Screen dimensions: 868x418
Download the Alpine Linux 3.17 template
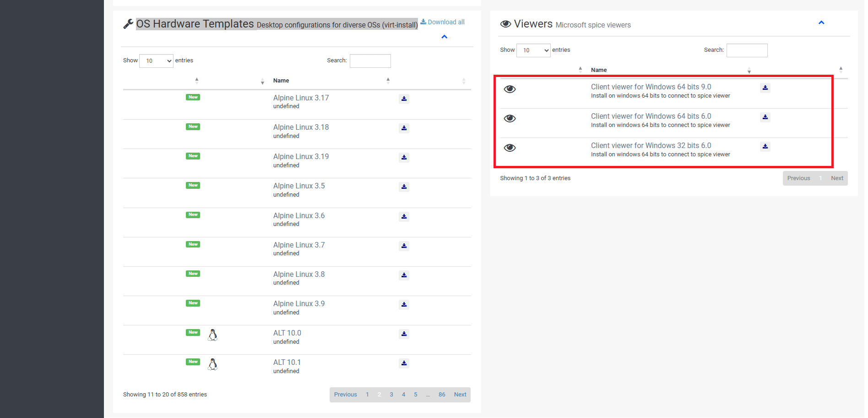click(404, 99)
